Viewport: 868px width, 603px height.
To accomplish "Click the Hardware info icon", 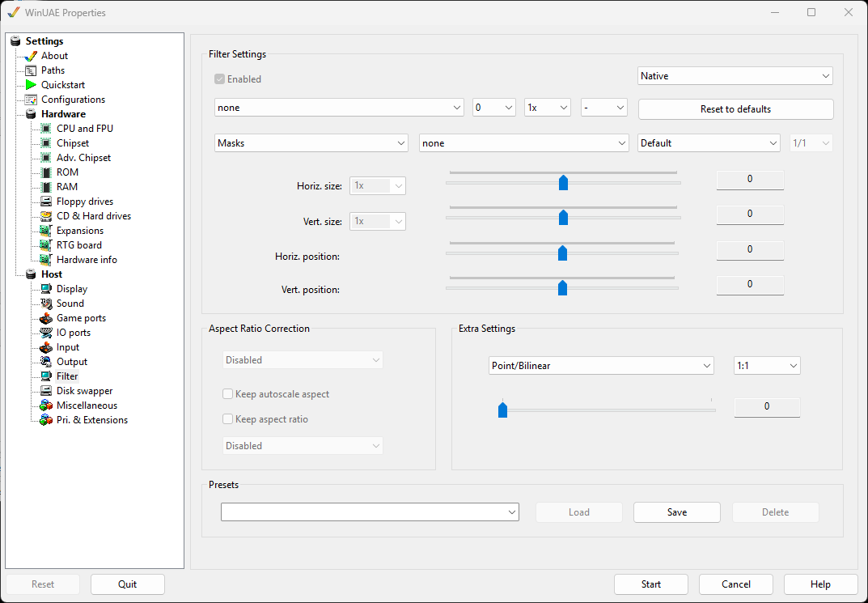I will tap(46, 260).
